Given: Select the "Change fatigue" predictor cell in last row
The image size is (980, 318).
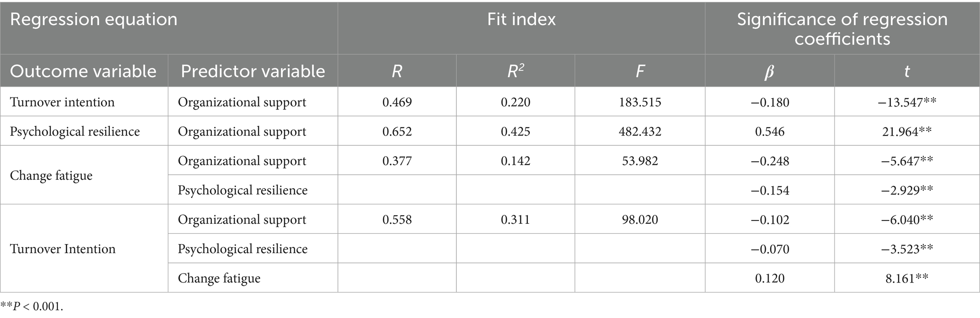Looking at the screenshot, I should tap(219, 278).
